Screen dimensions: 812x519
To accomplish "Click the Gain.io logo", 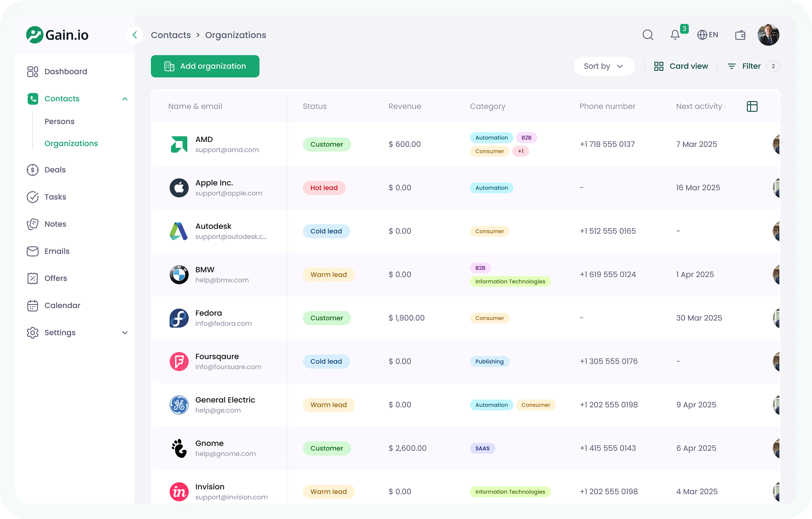I will (x=57, y=35).
